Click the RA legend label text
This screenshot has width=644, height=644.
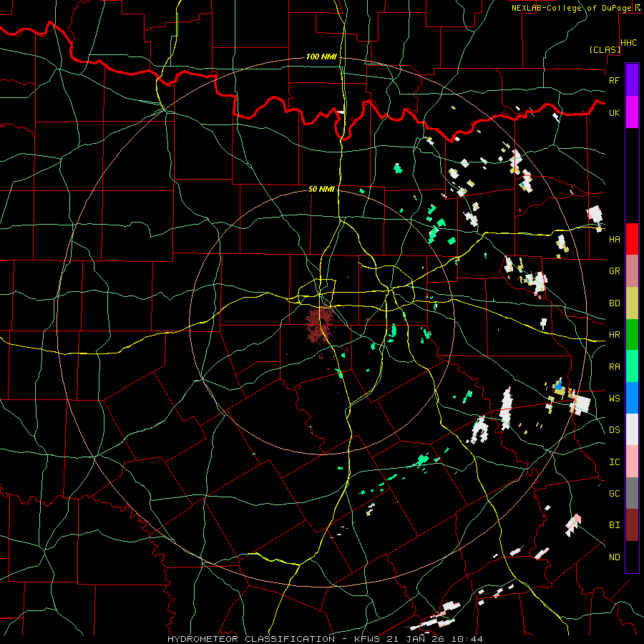[x=614, y=367]
